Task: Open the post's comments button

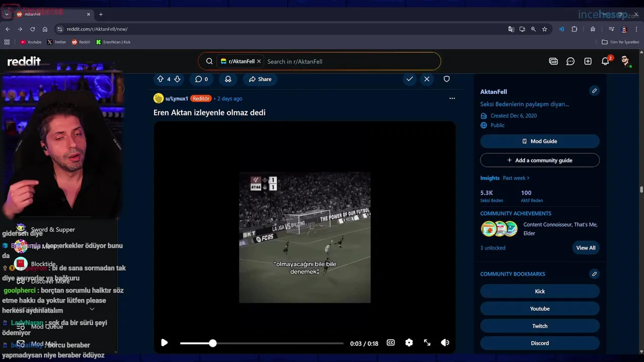Action: tap(201, 79)
